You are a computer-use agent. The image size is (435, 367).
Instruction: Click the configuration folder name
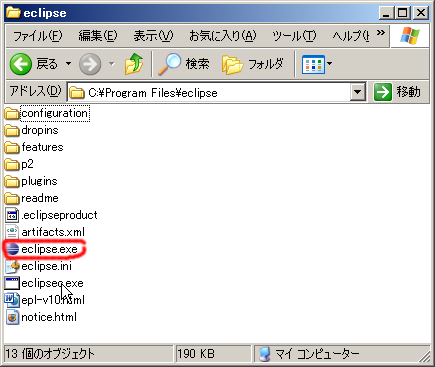coord(55,113)
